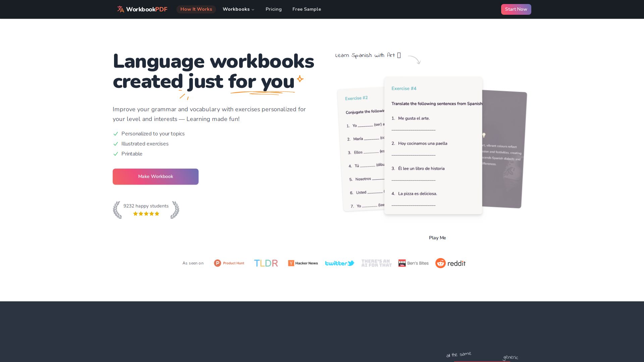Click 'La pizza es deliciosa.' sentence
Viewport: 644px width, 362px height.
click(418, 194)
